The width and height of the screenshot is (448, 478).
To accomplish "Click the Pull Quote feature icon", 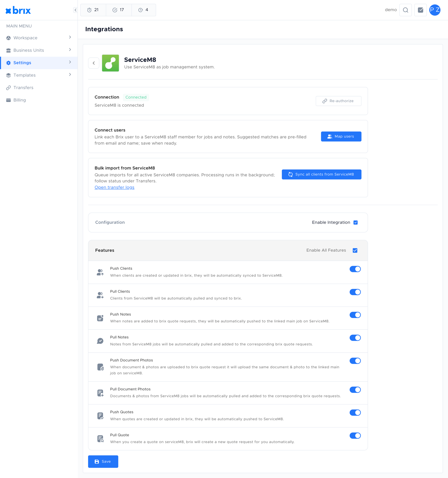I will (x=100, y=439).
